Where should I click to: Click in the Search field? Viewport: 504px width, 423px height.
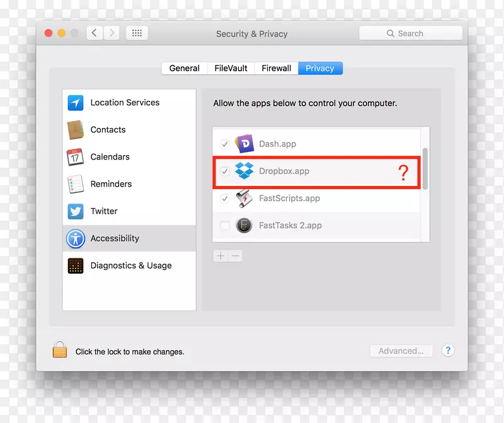point(411,33)
